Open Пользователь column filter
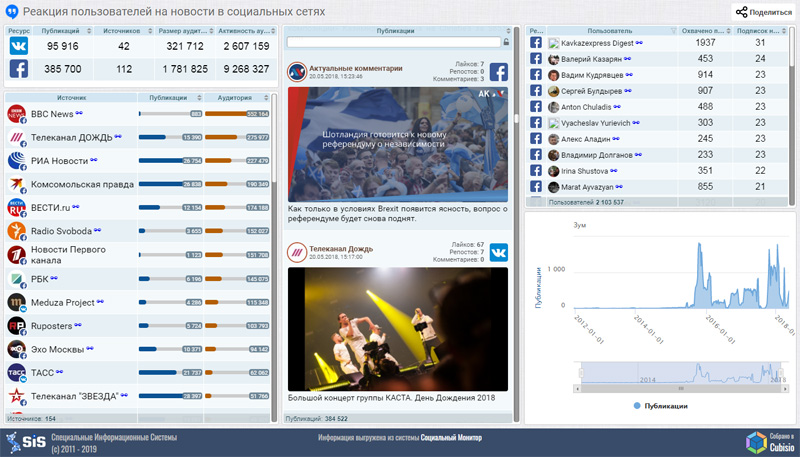 coord(673,31)
